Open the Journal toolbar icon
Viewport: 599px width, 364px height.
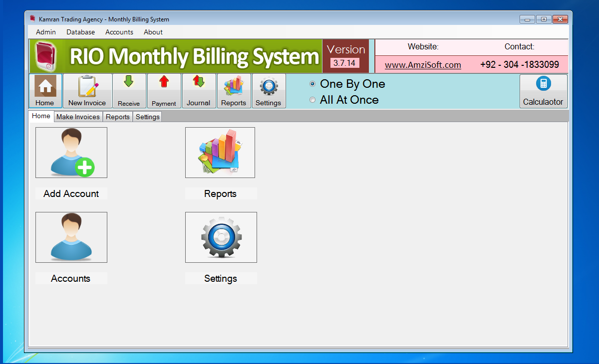coord(199,90)
